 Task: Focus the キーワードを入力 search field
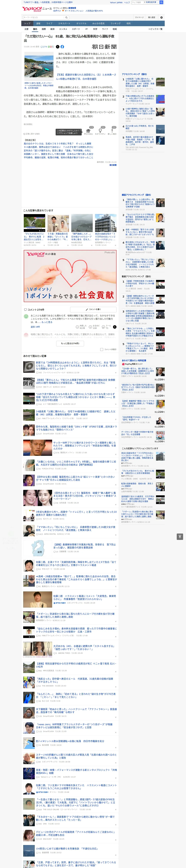[x=44, y=18]
